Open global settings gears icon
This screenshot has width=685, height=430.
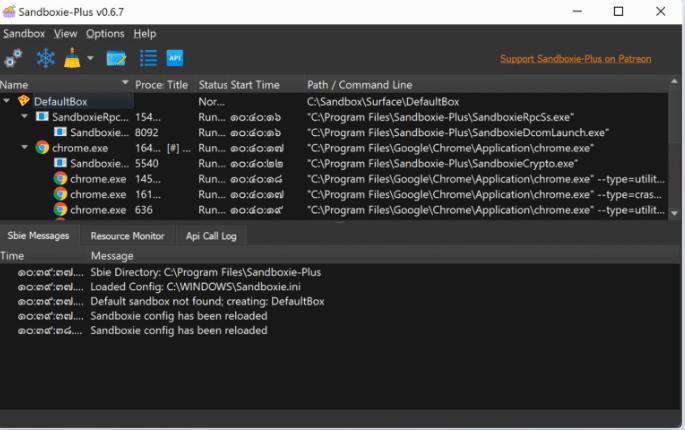pyautogui.click(x=13, y=58)
